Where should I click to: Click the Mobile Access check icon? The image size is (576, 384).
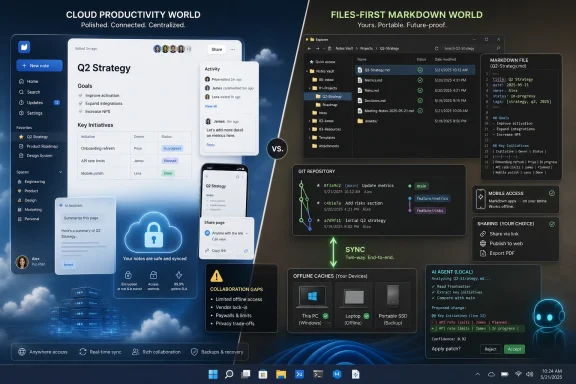pos(552,193)
